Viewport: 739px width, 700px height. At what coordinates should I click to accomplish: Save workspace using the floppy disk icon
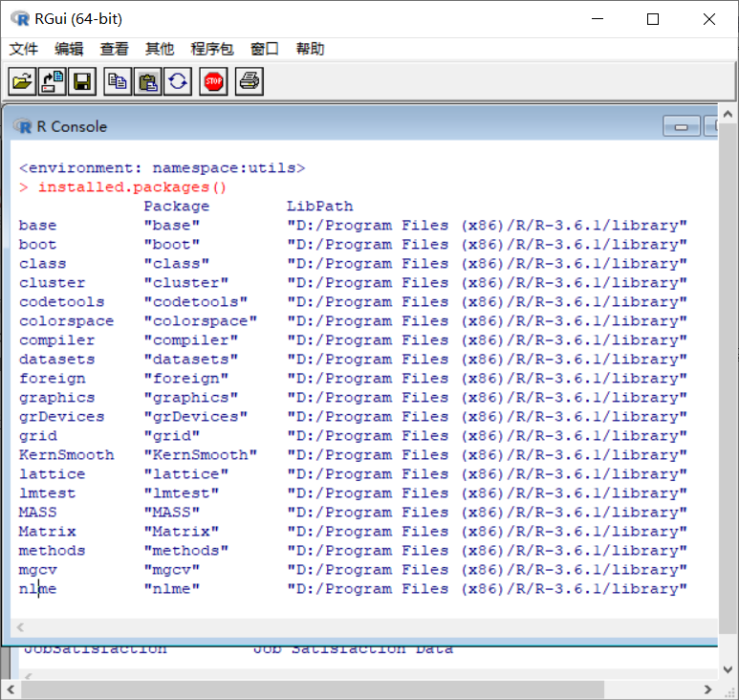click(x=82, y=81)
